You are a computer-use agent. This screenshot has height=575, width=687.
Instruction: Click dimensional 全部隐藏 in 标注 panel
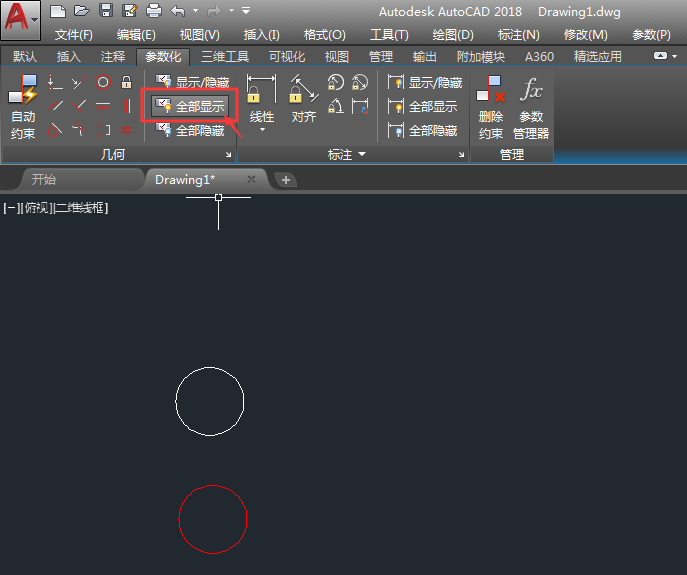pyautogui.click(x=423, y=130)
